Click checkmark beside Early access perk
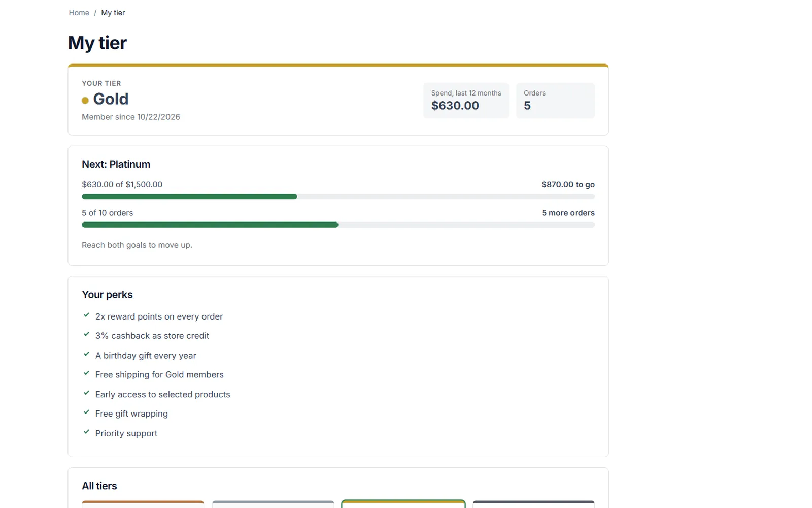This screenshot has width=812, height=508. pos(86,393)
